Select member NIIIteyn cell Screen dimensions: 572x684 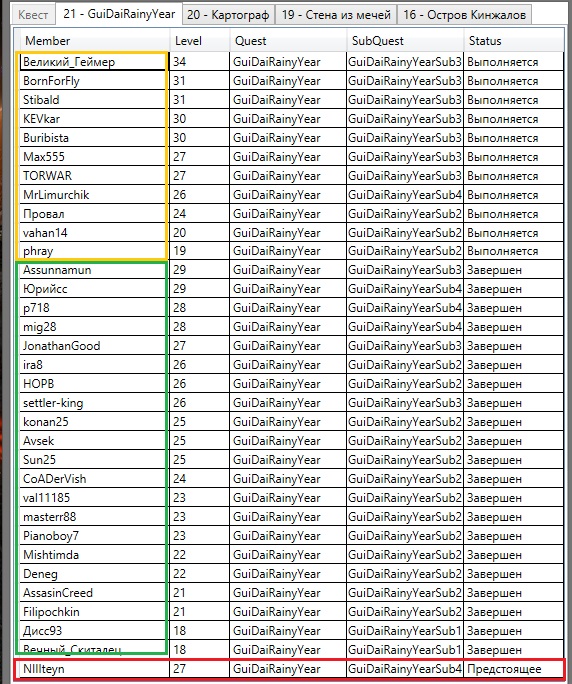click(x=93, y=669)
